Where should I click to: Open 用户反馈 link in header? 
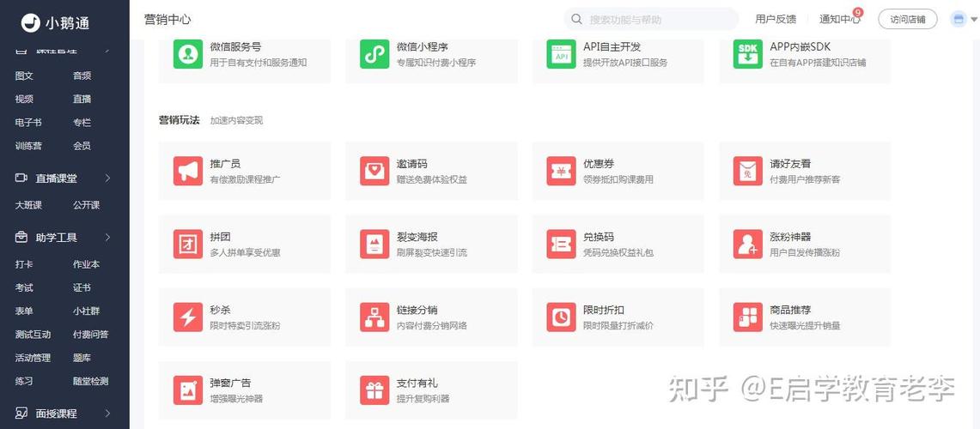[776, 20]
